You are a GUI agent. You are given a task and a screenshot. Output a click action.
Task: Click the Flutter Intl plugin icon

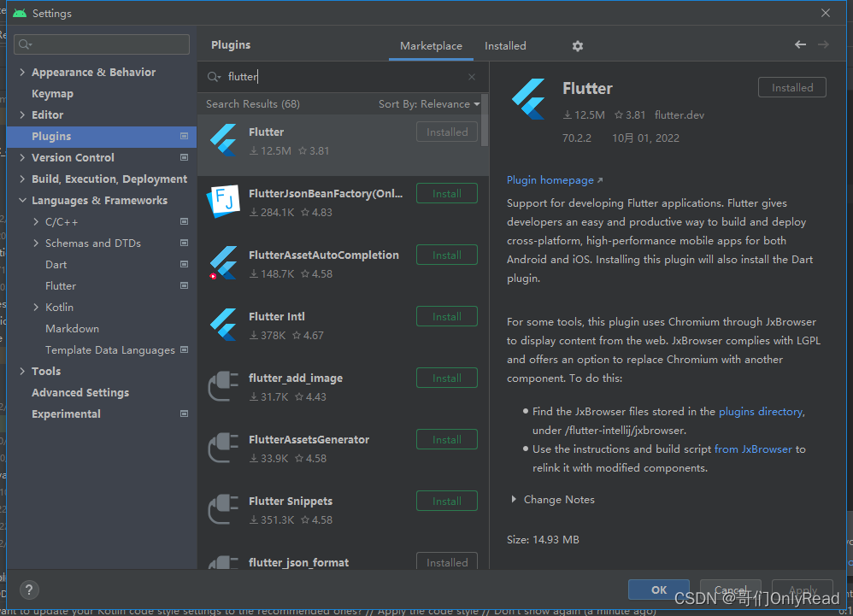(224, 325)
